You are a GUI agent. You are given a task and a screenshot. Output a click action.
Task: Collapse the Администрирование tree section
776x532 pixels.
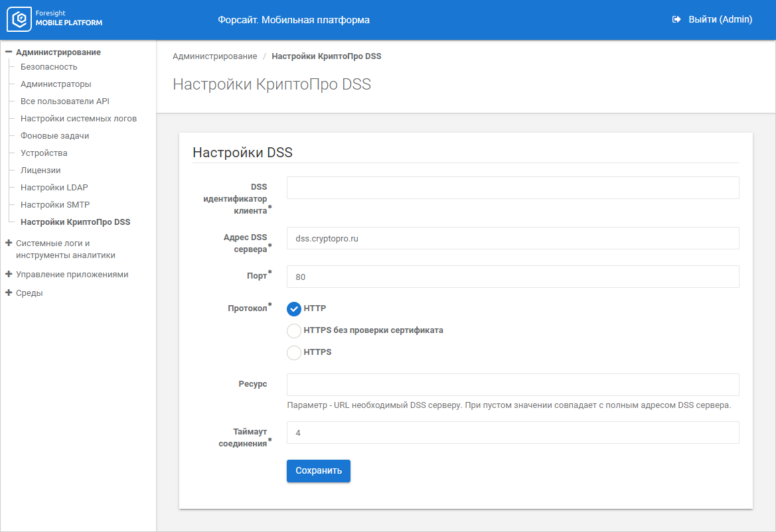point(9,52)
